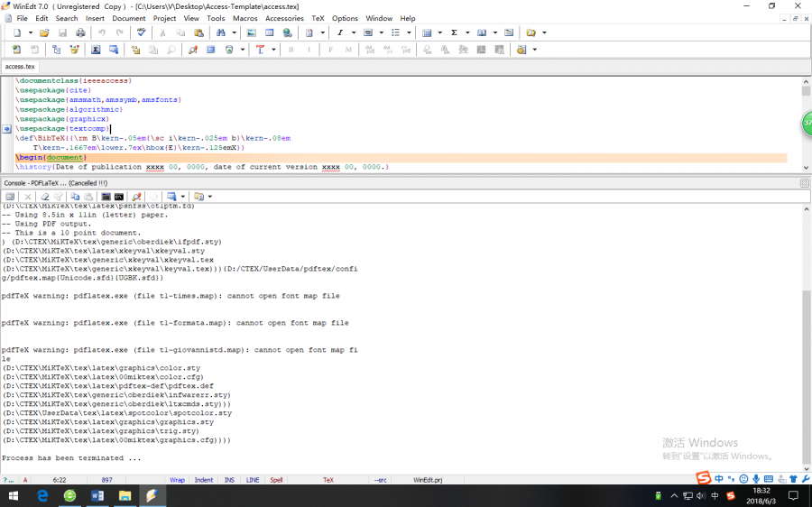Expand the Find dropdown arrow
Image resolution: width=812 pixels, height=507 pixels.
click(x=233, y=32)
